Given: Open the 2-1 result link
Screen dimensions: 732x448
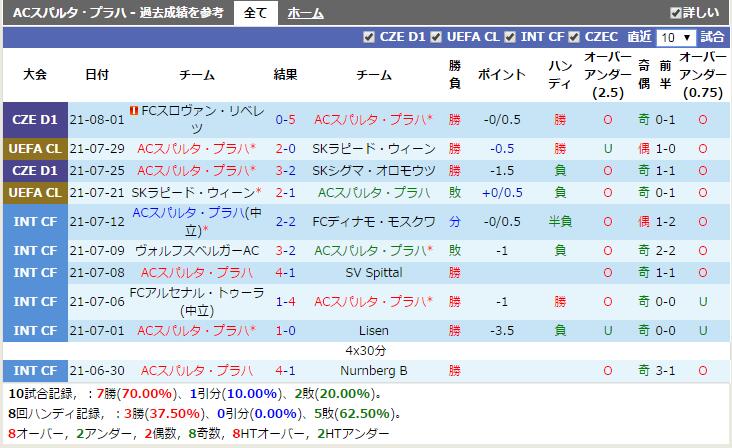Looking at the screenshot, I should click(285, 193).
